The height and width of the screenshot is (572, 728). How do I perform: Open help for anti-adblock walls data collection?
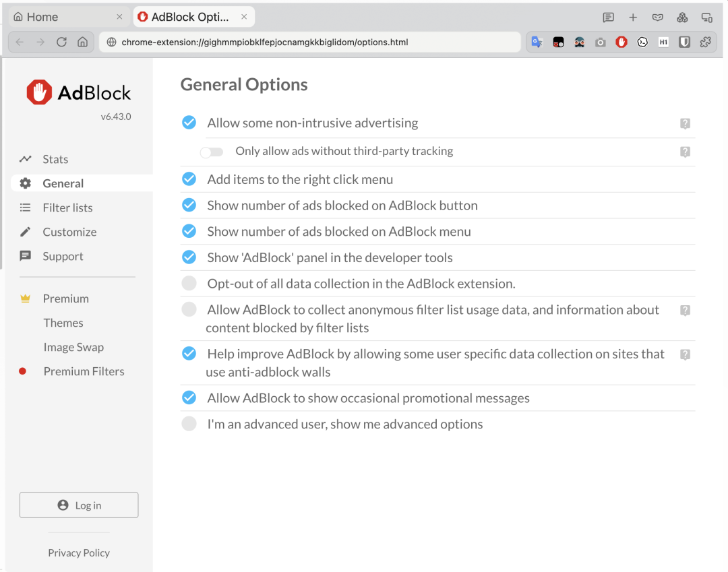(685, 354)
